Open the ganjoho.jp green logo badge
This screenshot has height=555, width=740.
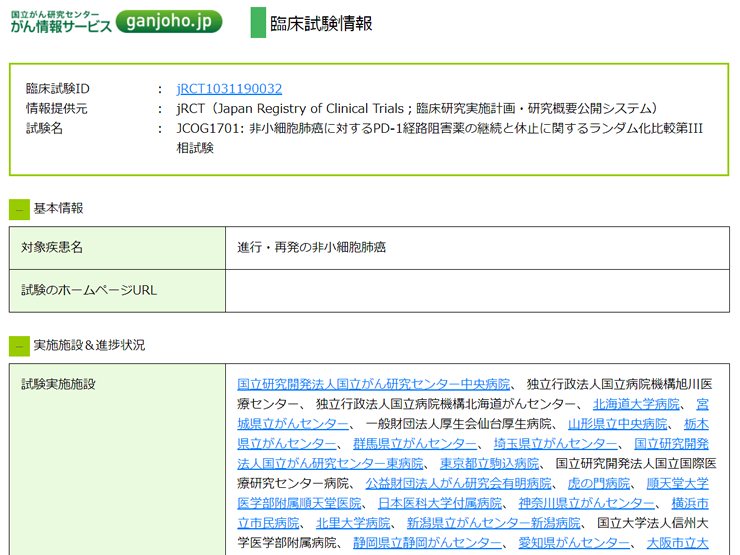[x=168, y=21]
